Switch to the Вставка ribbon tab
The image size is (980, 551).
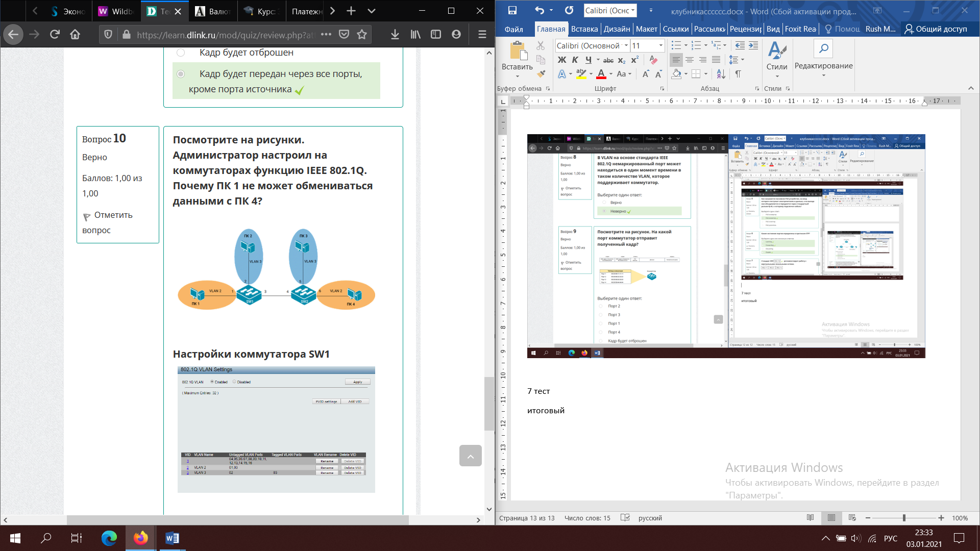point(584,29)
